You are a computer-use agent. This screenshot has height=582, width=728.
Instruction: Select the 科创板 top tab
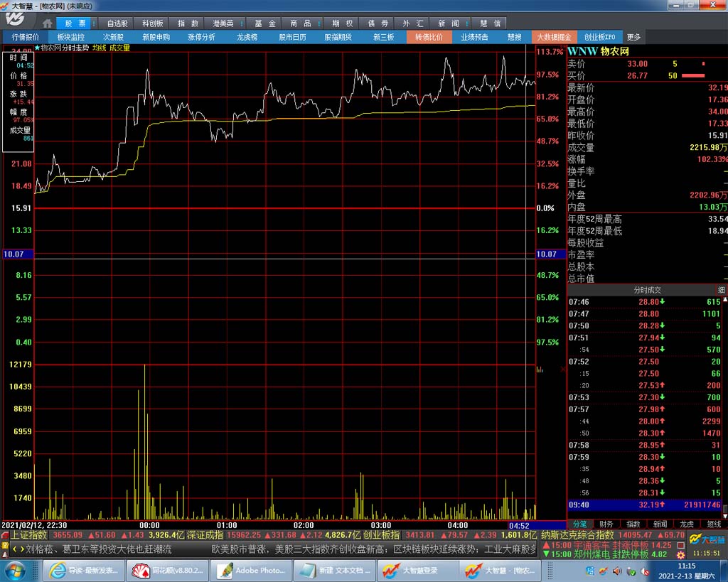point(153,23)
